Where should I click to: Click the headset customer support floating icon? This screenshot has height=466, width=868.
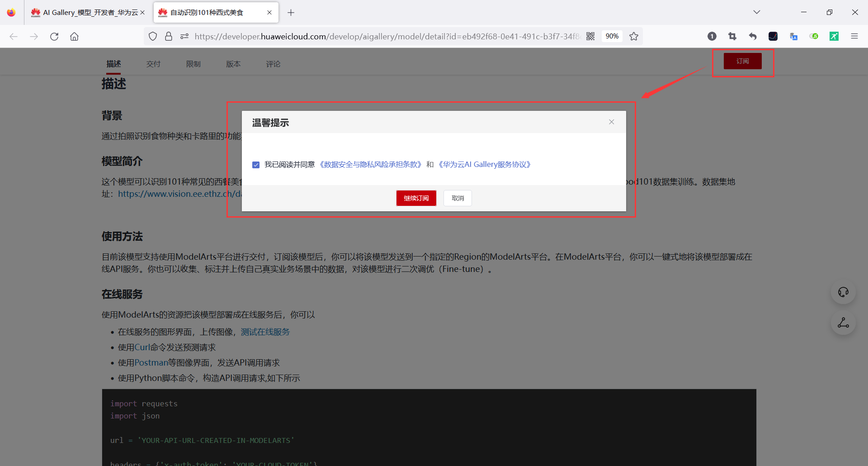point(843,292)
